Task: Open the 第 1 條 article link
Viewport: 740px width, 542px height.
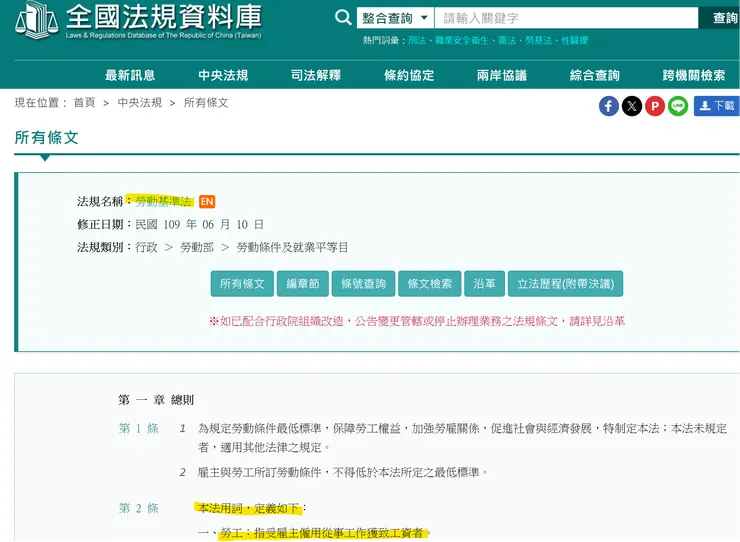Action: click(x=139, y=428)
